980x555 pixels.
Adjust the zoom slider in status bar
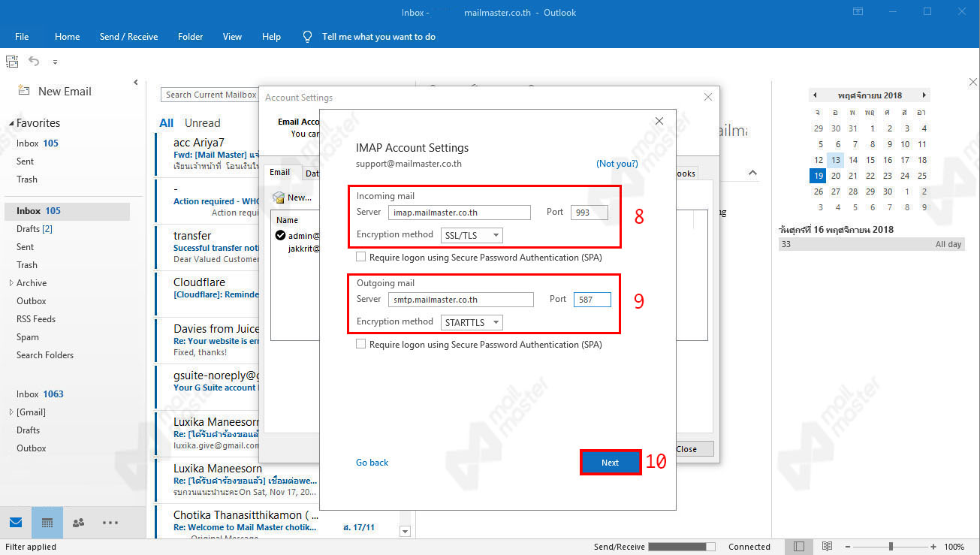(x=891, y=547)
